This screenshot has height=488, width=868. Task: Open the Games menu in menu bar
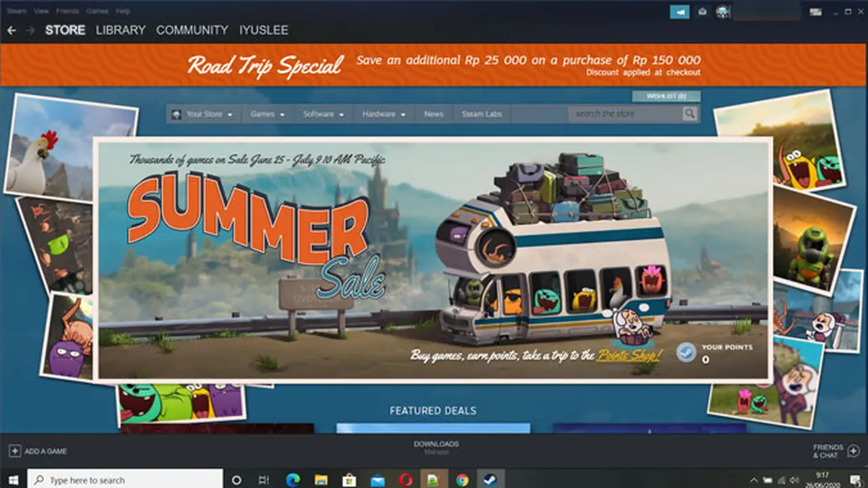coord(97,12)
